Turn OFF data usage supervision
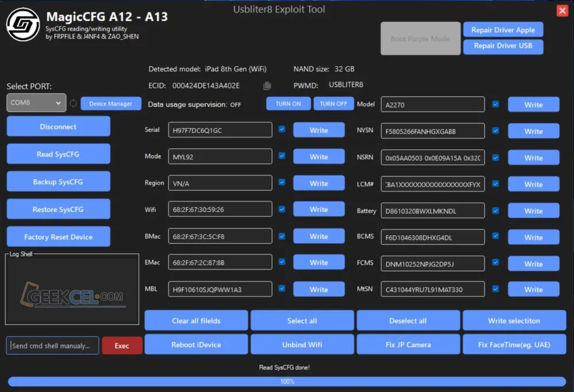Screen dimensions: 574x392 [x=333, y=103]
